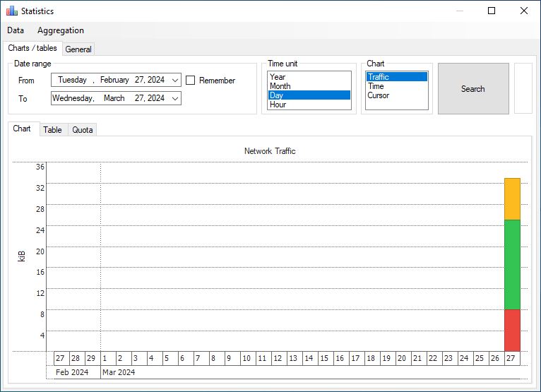The width and height of the screenshot is (541, 392).
Task: Open the From date dropdown arrow
Action: pos(175,80)
